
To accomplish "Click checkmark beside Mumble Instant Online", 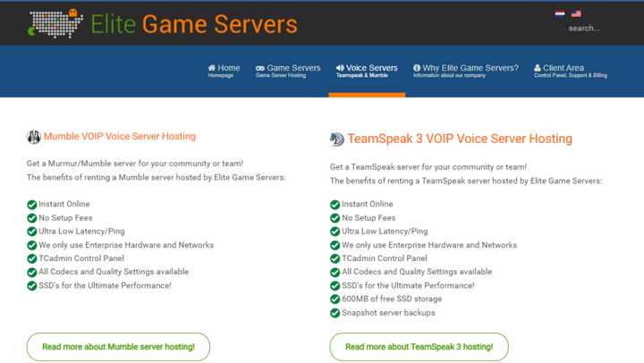I will pos(32,205).
